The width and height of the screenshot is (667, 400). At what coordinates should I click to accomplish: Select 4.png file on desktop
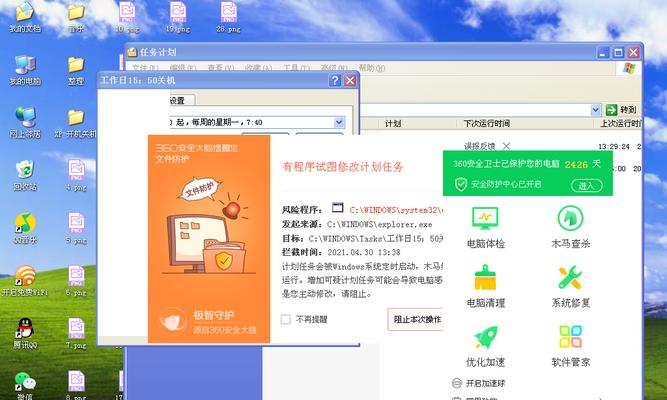click(76, 176)
